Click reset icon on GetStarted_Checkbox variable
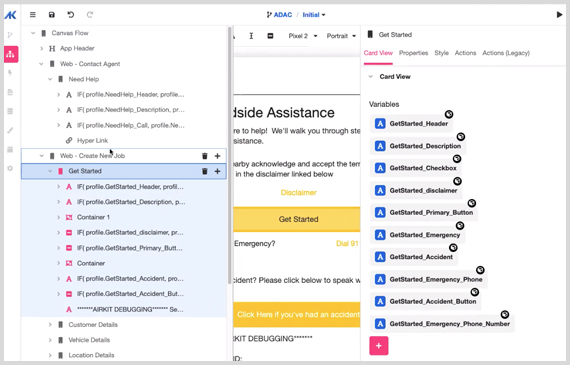This screenshot has height=365, width=570. pyautogui.click(x=457, y=159)
